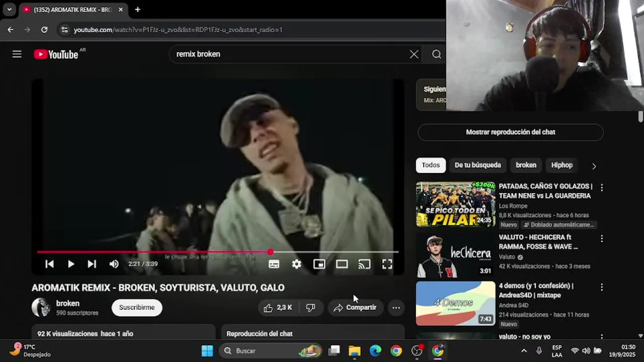
Task: Share the video with Compartir
Action: (x=355, y=308)
